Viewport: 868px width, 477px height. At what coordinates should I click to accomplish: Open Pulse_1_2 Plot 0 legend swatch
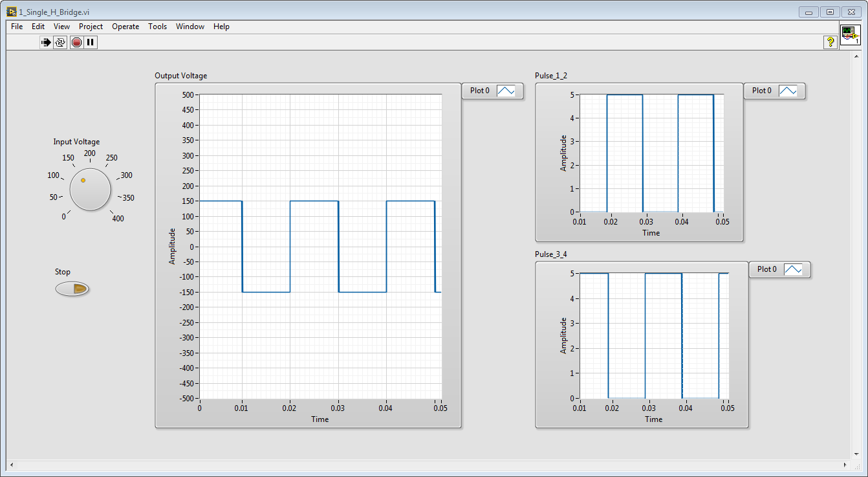(x=788, y=91)
